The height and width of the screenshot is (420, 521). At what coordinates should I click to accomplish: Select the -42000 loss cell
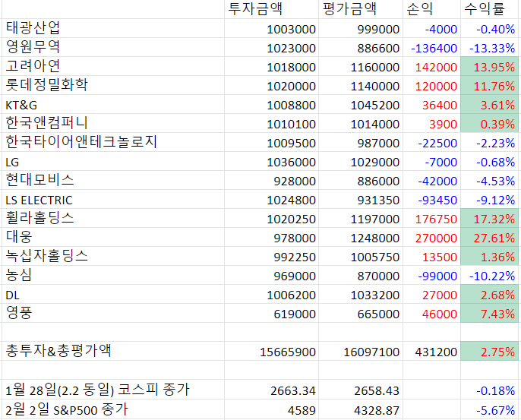[x=431, y=180]
